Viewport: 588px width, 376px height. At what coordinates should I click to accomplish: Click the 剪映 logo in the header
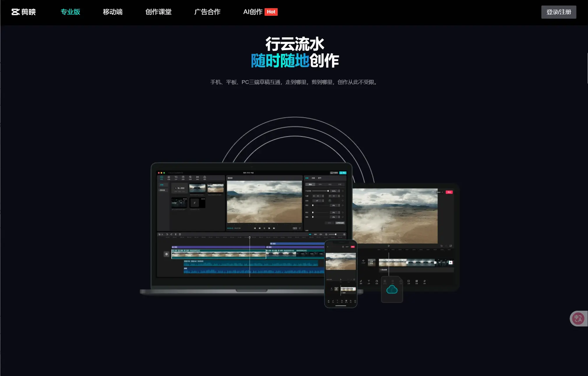(x=24, y=12)
